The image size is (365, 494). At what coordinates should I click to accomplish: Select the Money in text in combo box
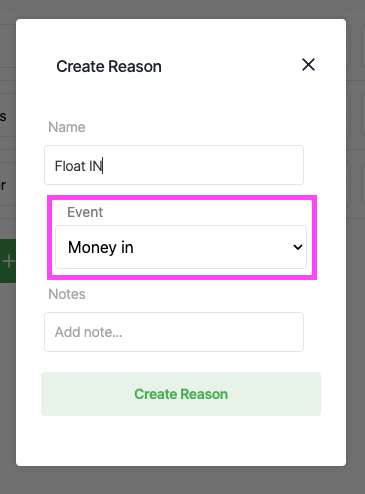coord(101,247)
